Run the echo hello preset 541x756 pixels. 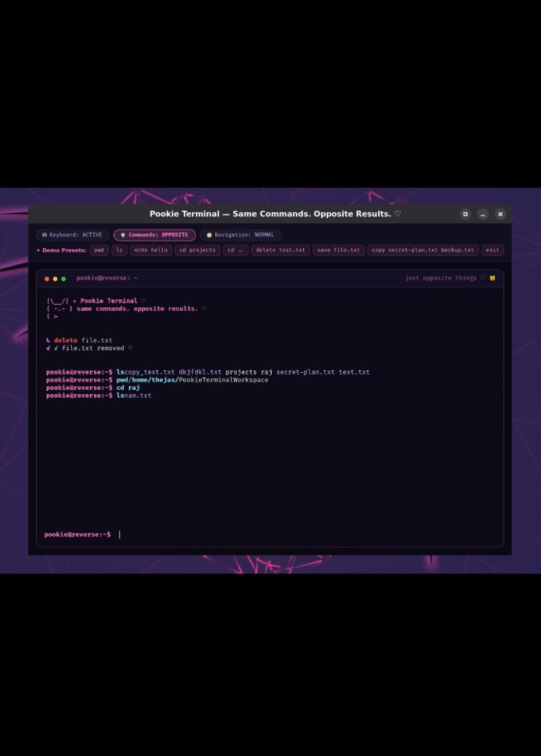(x=151, y=250)
